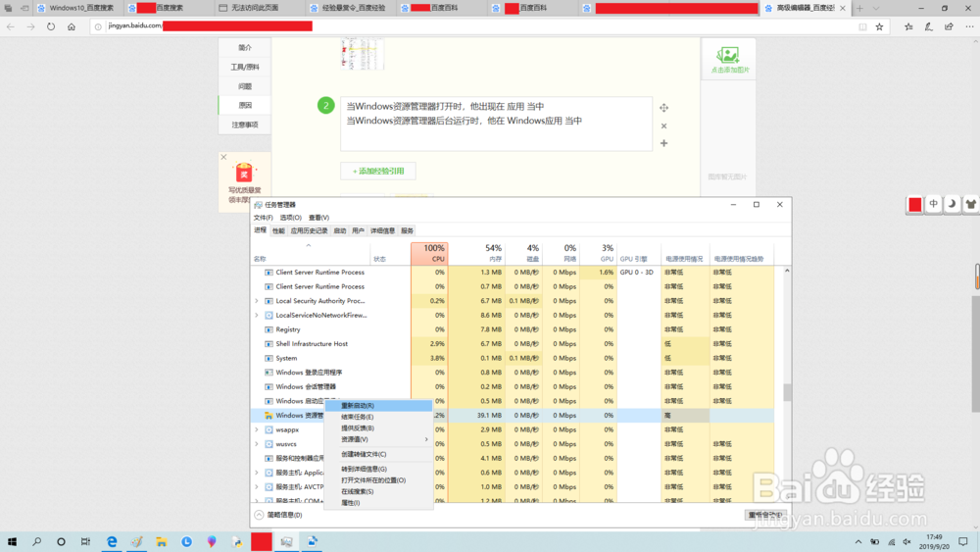The width and height of the screenshot is (980, 552).
Task: Open Cortana circle on taskbar
Action: click(61, 541)
